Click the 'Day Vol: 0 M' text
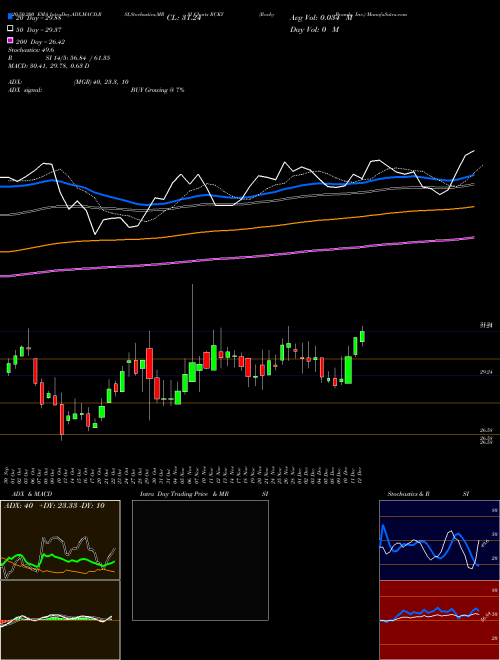This screenshot has height=660, width=500. pos(314,29)
